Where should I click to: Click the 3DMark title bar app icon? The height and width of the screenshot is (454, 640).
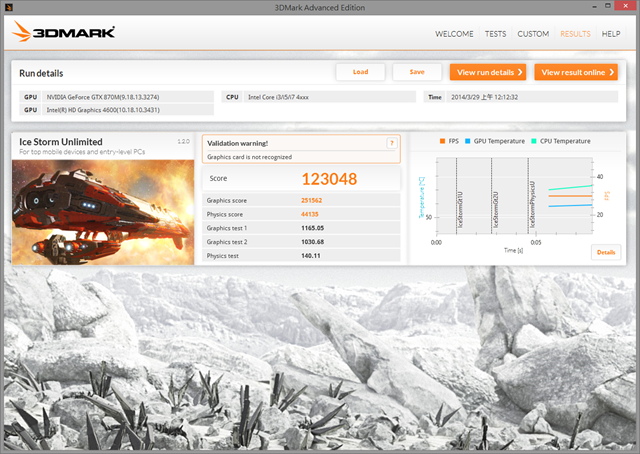(x=9, y=7)
